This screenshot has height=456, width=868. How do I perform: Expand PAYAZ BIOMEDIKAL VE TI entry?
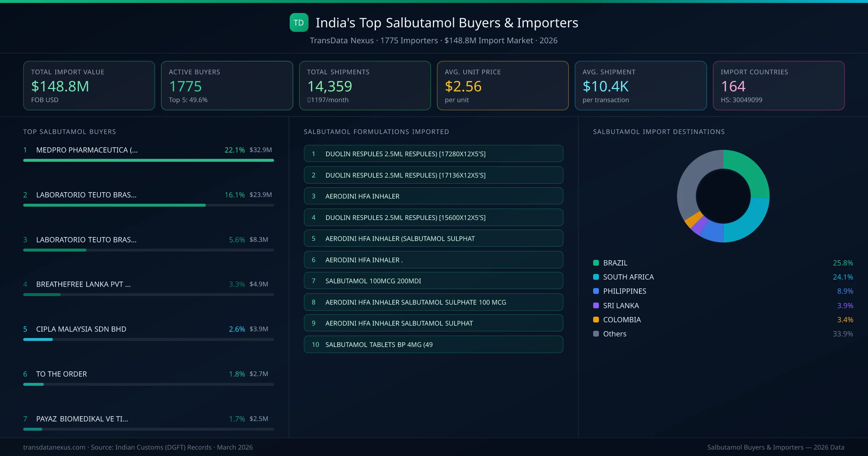pyautogui.click(x=82, y=419)
